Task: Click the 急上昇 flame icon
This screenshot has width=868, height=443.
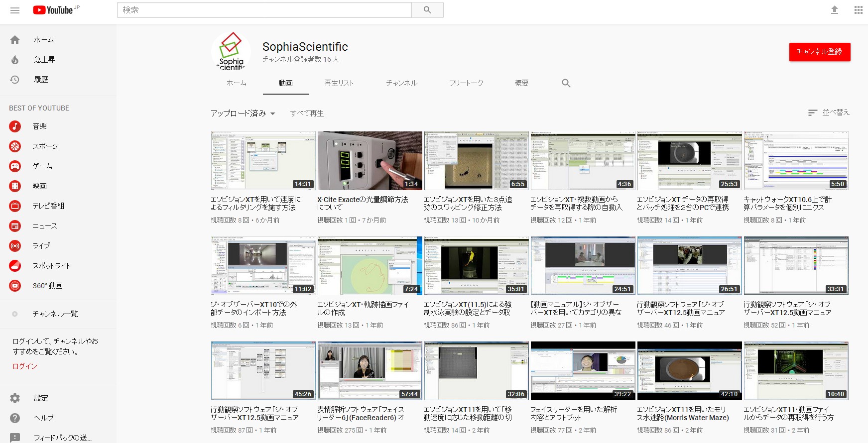Action: pyautogui.click(x=15, y=60)
